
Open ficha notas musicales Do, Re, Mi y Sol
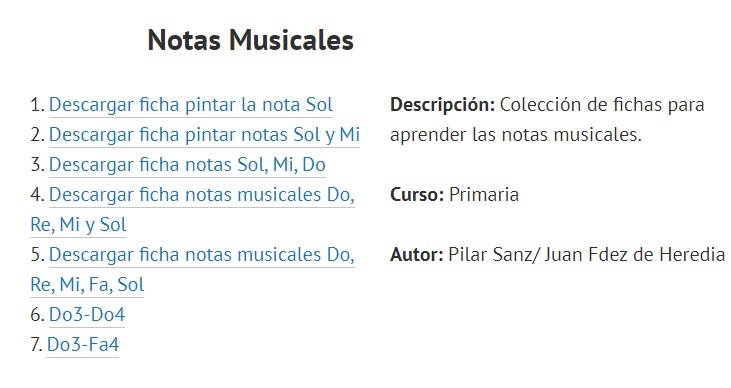(x=192, y=209)
